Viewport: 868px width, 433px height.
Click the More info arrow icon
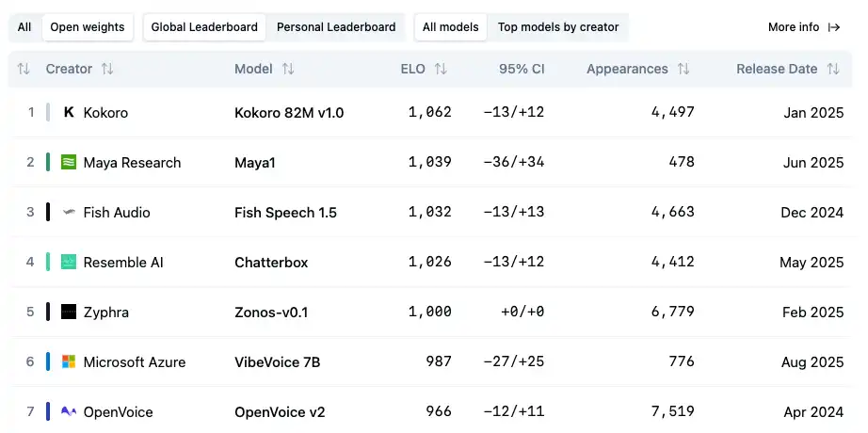coord(834,27)
